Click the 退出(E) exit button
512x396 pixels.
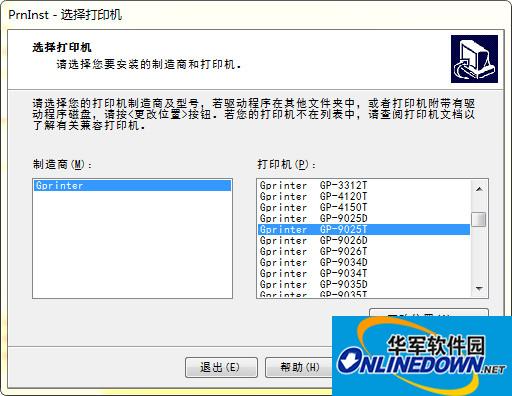click(x=221, y=367)
